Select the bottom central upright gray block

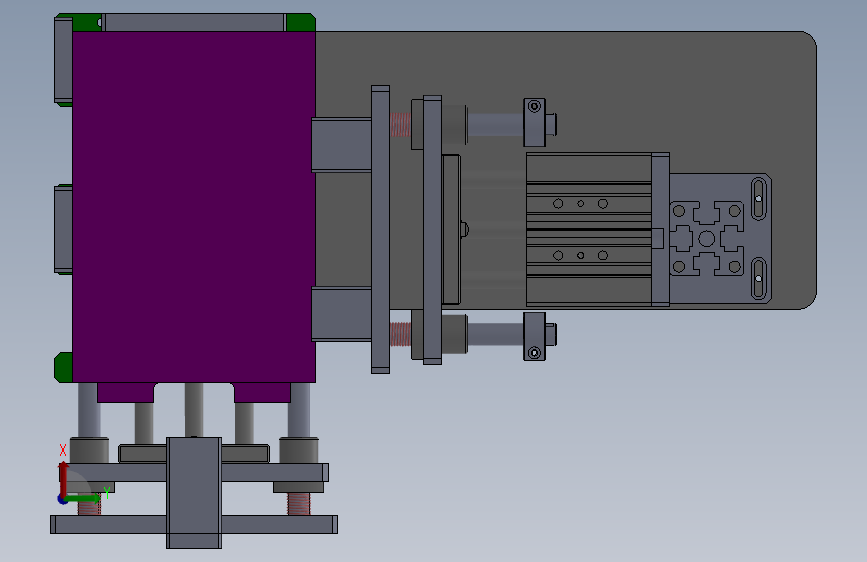[x=194, y=493]
